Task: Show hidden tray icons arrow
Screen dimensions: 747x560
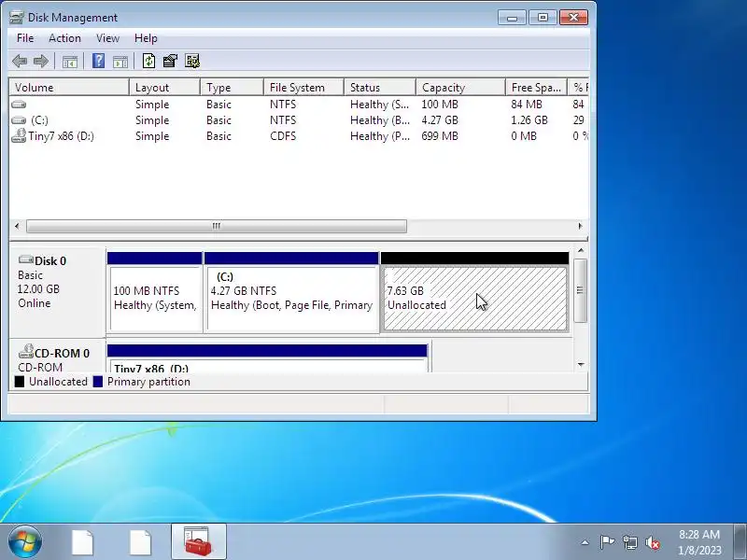Action: click(x=585, y=542)
